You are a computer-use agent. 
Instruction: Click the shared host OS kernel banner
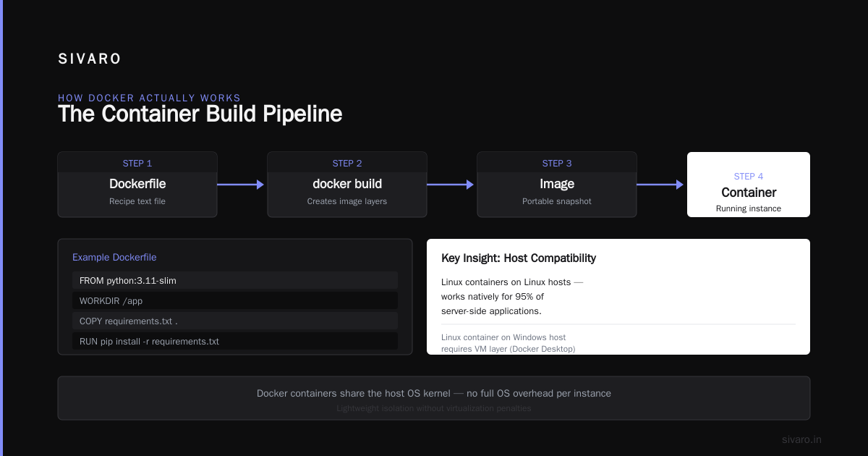tap(434, 398)
